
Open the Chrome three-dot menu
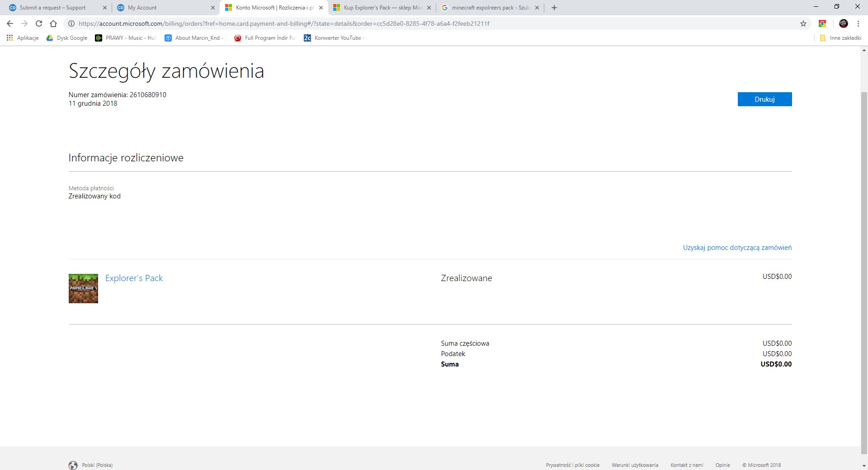point(858,23)
